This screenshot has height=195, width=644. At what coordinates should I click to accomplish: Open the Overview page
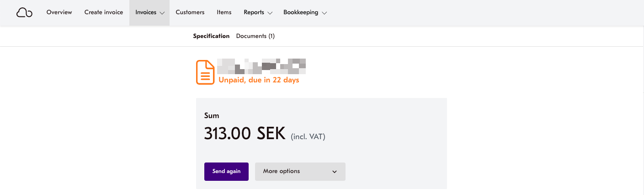coord(59,12)
